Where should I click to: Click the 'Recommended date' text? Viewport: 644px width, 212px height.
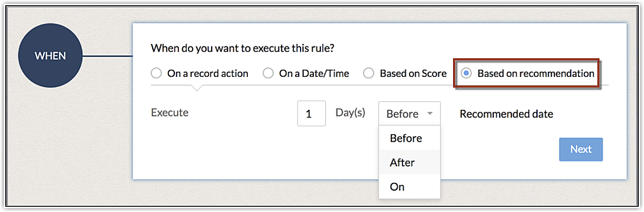(506, 114)
